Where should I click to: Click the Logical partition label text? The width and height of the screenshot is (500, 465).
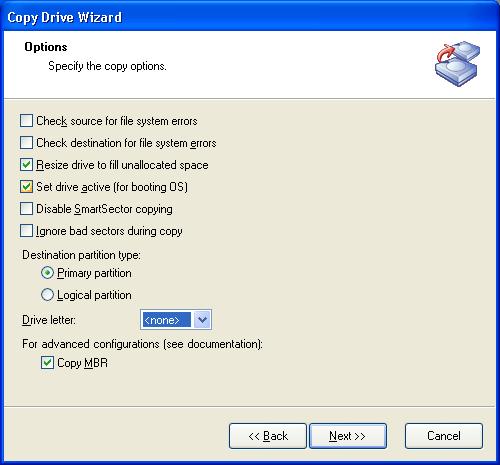tap(94, 295)
